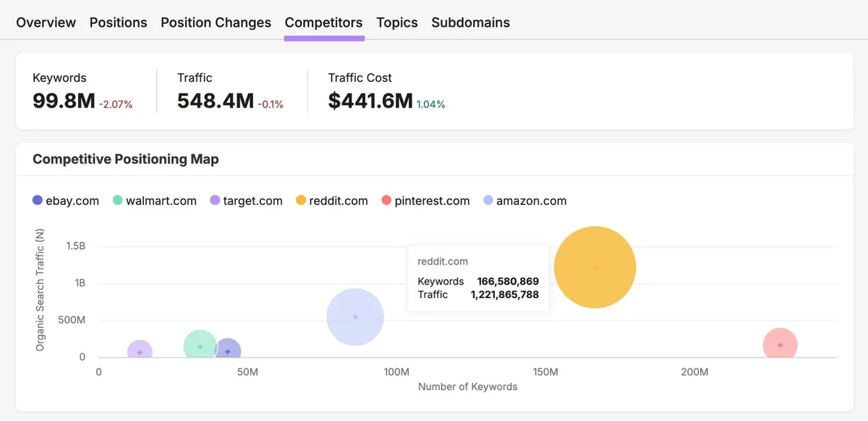Click the 200M x-axis tick
This screenshot has height=422, width=868.
click(694, 372)
